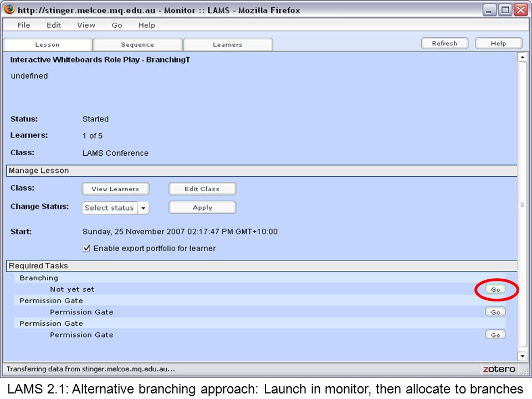Open the Edit menu
This screenshot has height=399, width=532.
[x=54, y=25]
